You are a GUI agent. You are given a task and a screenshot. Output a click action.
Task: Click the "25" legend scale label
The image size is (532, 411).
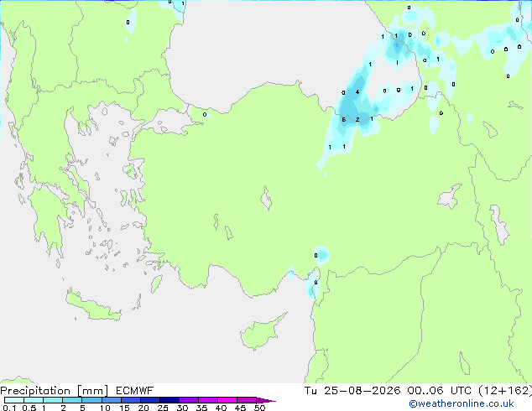[x=163, y=408]
